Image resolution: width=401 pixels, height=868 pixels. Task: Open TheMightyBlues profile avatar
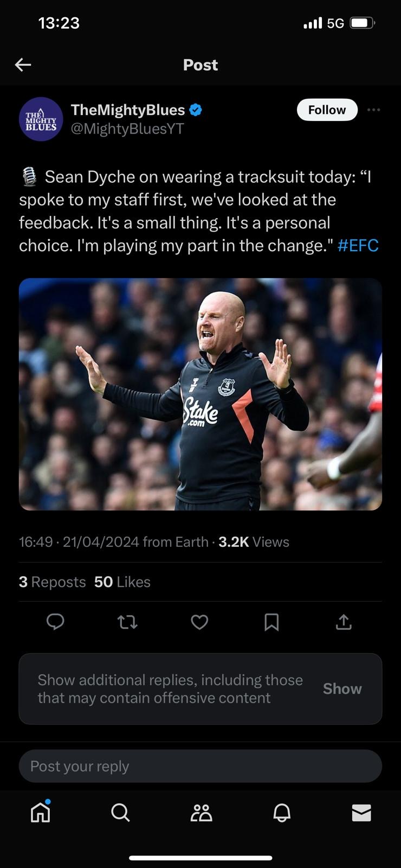tap(41, 119)
